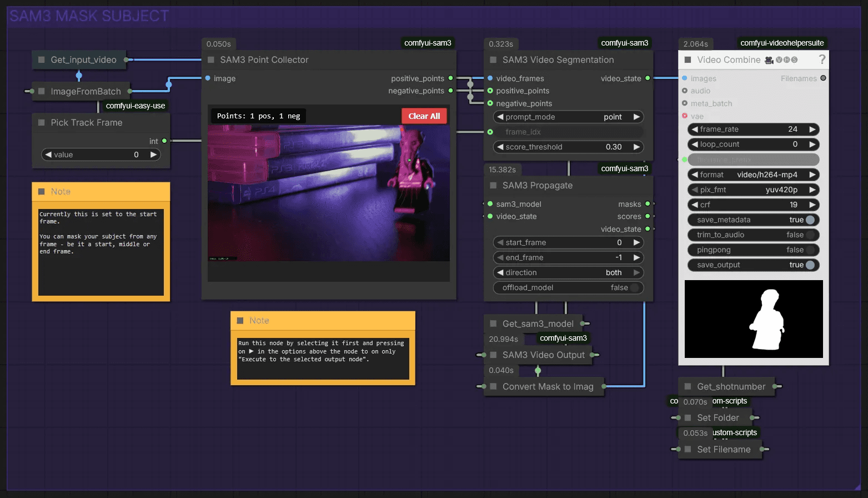Click the camera icon in Video Combine title
868x498 pixels.
769,60
